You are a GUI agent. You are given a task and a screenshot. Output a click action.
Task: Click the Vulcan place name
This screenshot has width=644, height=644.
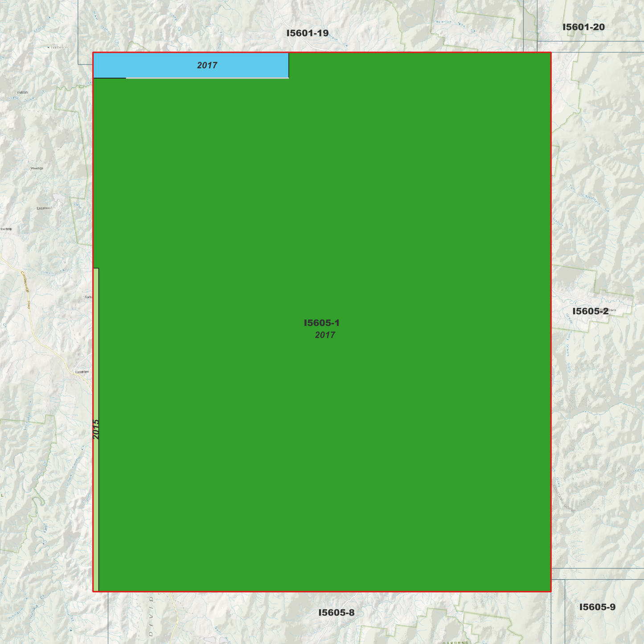22,93
